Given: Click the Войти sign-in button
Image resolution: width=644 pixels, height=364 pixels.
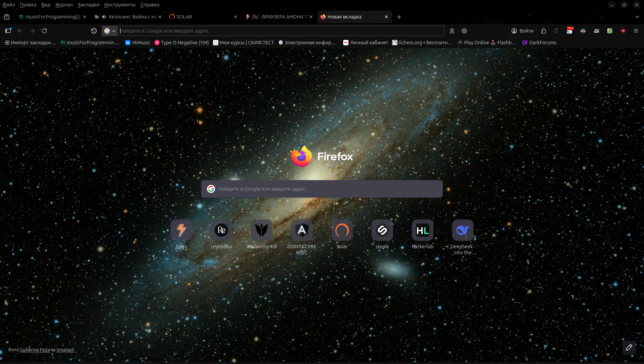Looking at the screenshot, I should point(523,31).
